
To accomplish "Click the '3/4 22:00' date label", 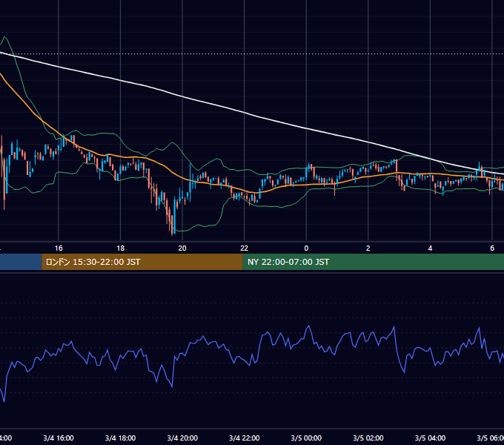I will click(x=245, y=438).
